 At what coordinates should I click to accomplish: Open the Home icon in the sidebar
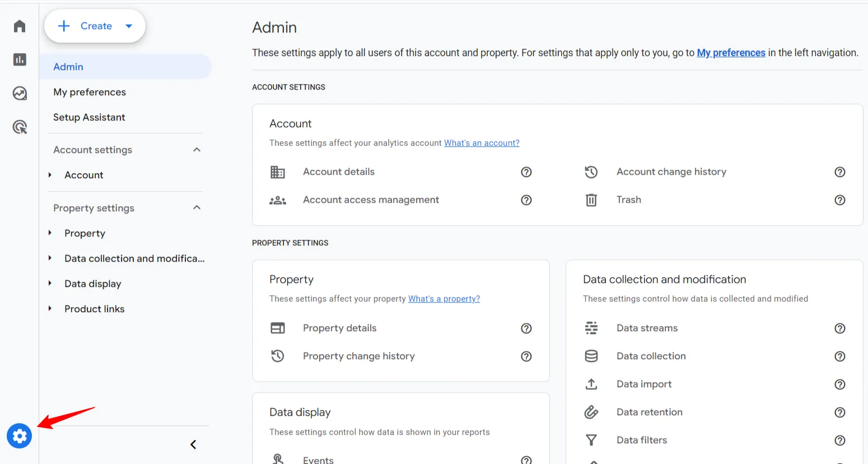pyautogui.click(x=20, y=26)
